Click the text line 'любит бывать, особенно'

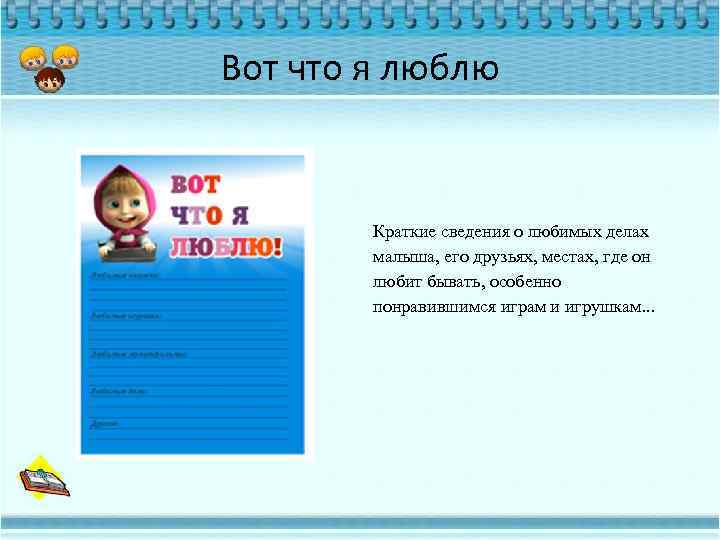pyautogui.click(x=467, y=281)
